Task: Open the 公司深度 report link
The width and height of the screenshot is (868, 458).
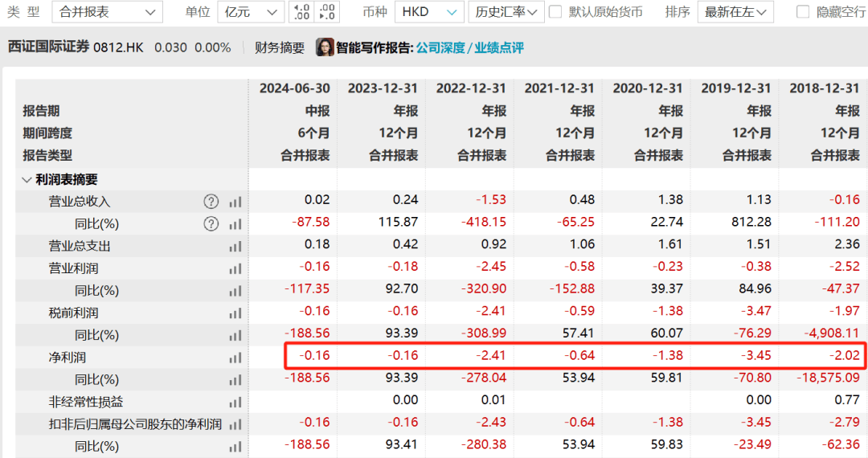Action: pyautogui.click(x=440, y=48)
